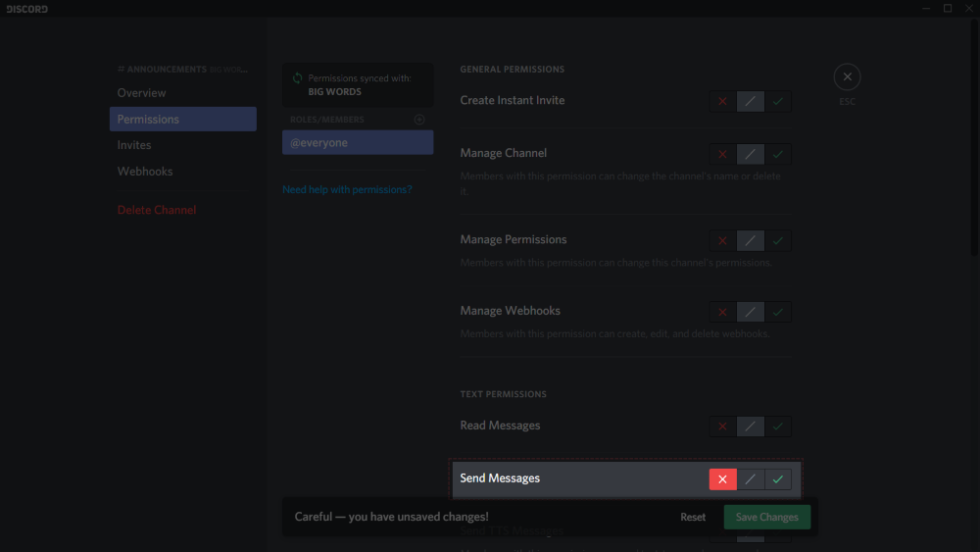Click the Send Messages label
980x552 pixels.
[x=500, y=478]
